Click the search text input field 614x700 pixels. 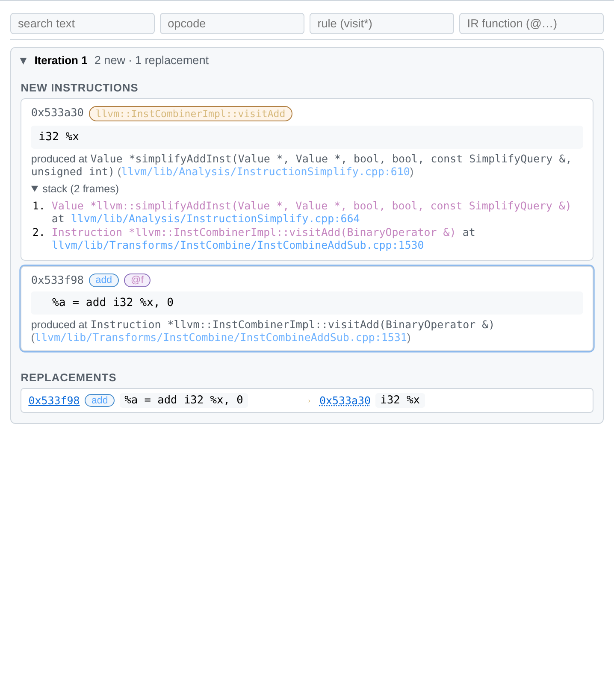(x=83, y=24)
